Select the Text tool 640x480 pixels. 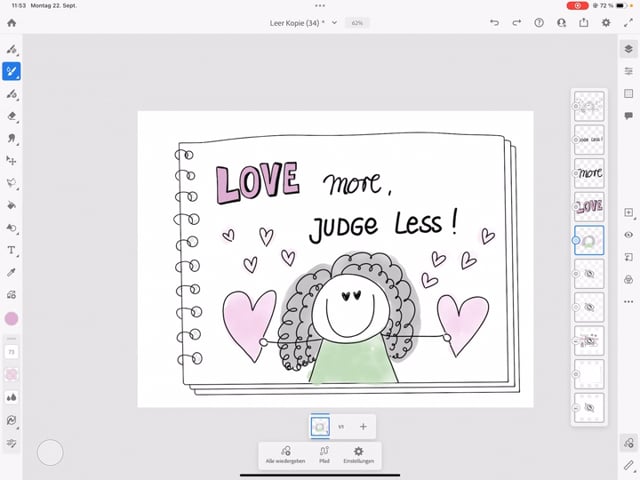(12, 250)
